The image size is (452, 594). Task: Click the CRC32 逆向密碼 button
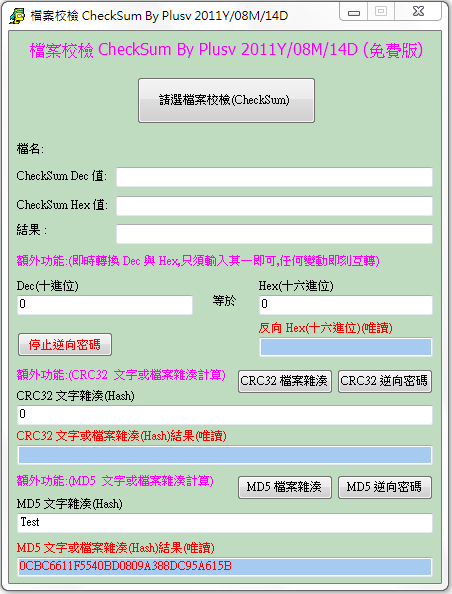pos(385,381)
